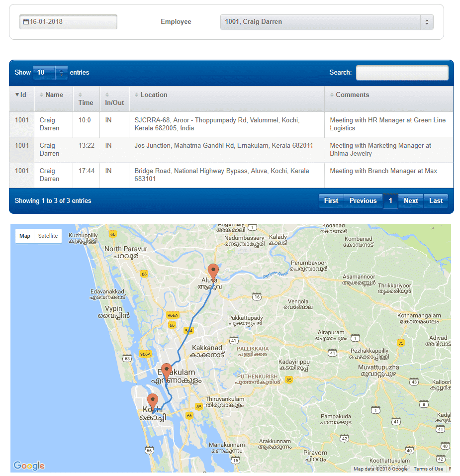Go to the Previous page of entries
The image size is (460, 476).
tap(363, 200)
